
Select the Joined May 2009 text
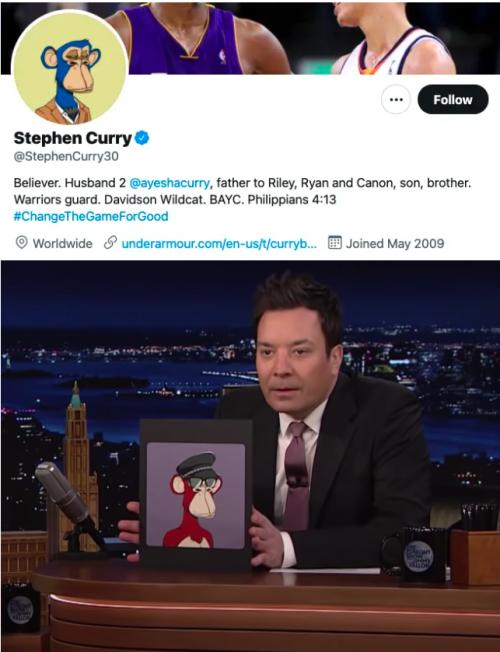pos(395,243)
